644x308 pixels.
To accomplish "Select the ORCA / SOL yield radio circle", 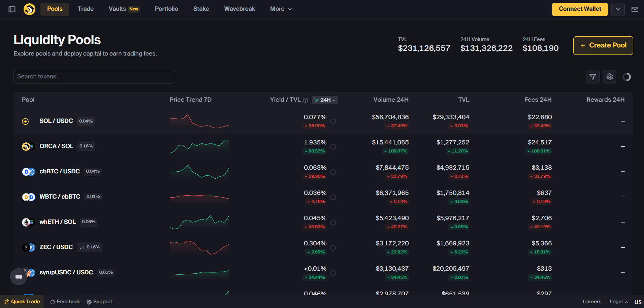I will 333,147.
